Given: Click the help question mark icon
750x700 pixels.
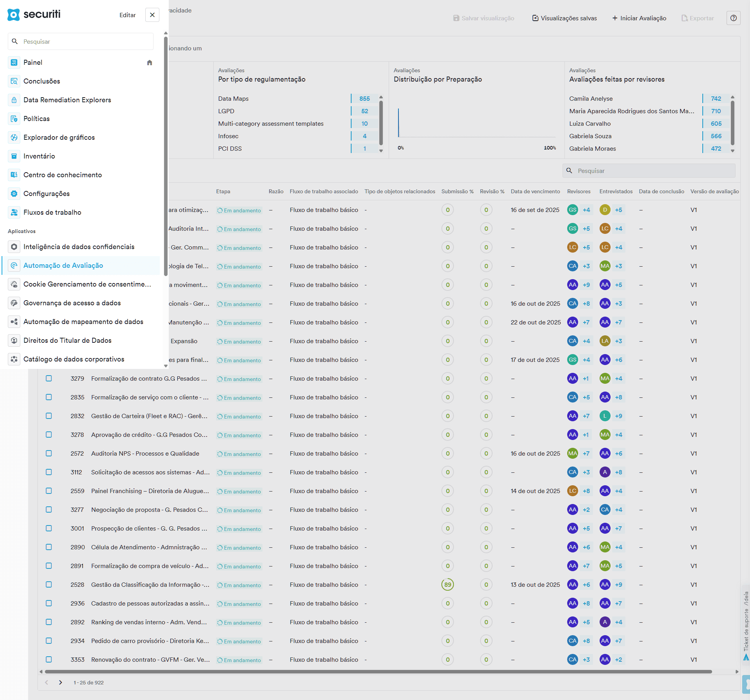Looking at the screenshot, I should point(733,18).
